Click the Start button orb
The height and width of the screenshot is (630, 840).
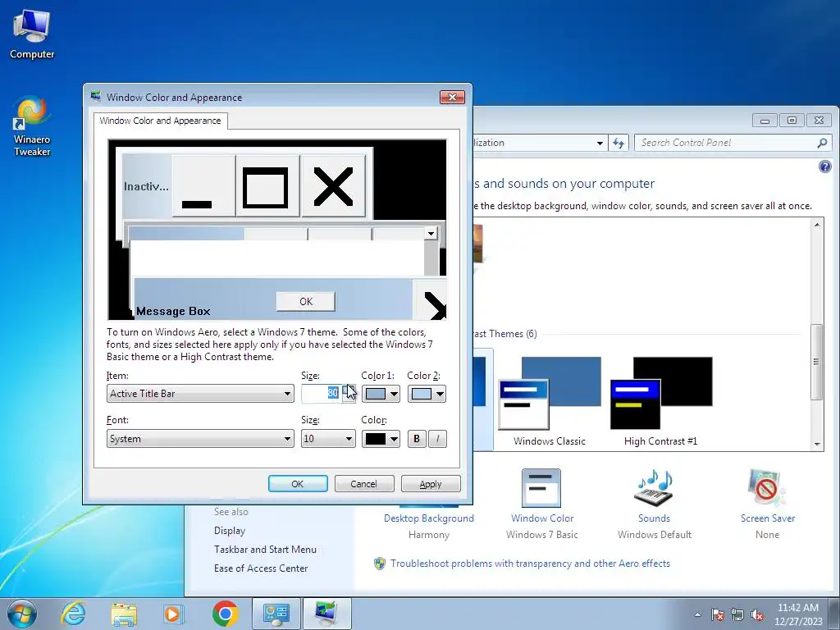tap(22, 614)
